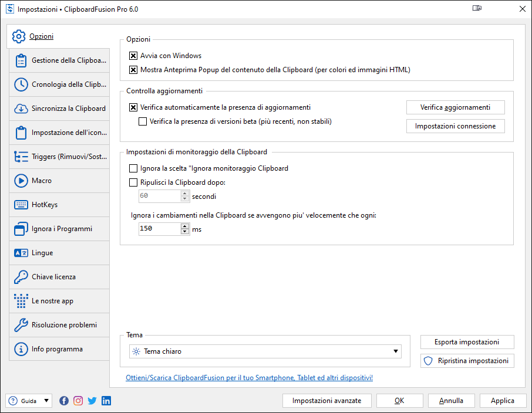
Task: Click the sun icon in theme selector
Action: [x=136, y=351]
